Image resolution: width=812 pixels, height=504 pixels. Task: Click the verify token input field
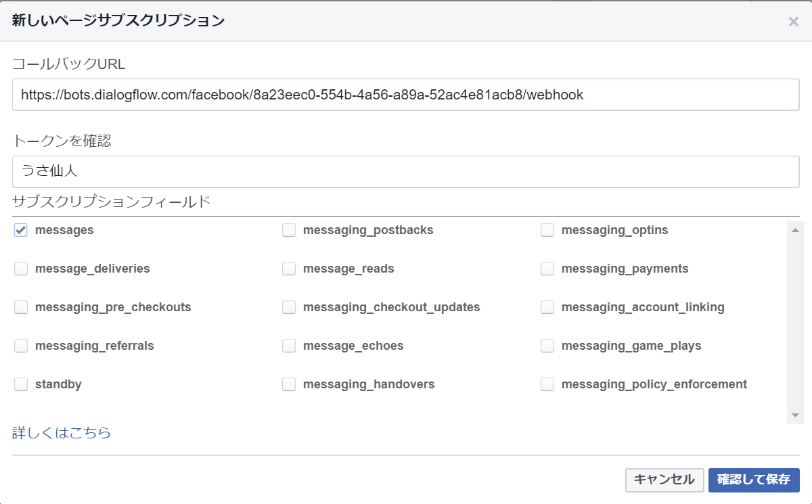[405, 172]
